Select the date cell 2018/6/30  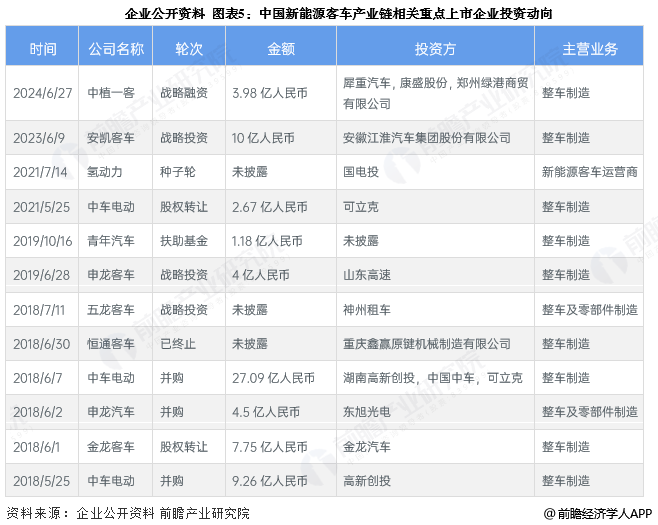click(x=41, y=344)
